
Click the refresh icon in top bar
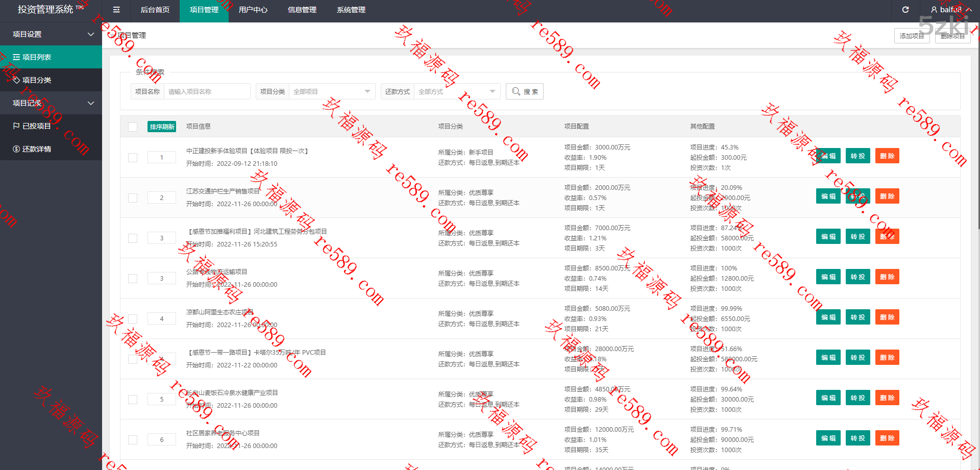905,10
